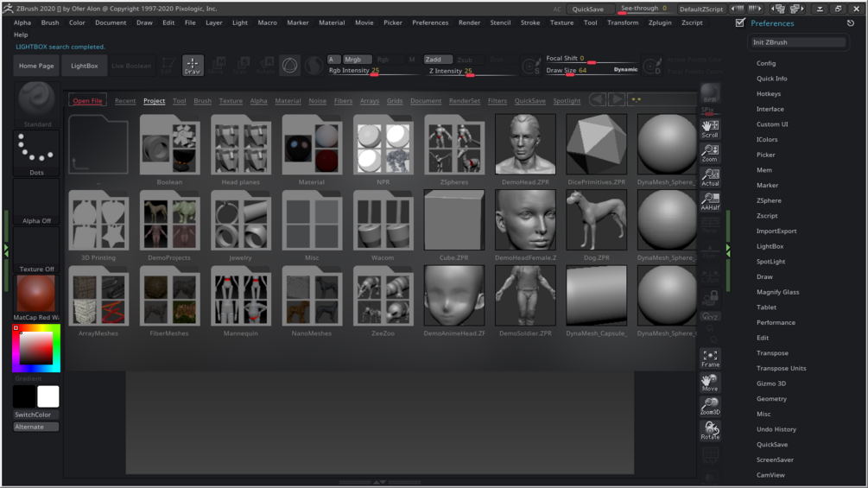Click the DefaultZScript button

click(x=700, y=9)
